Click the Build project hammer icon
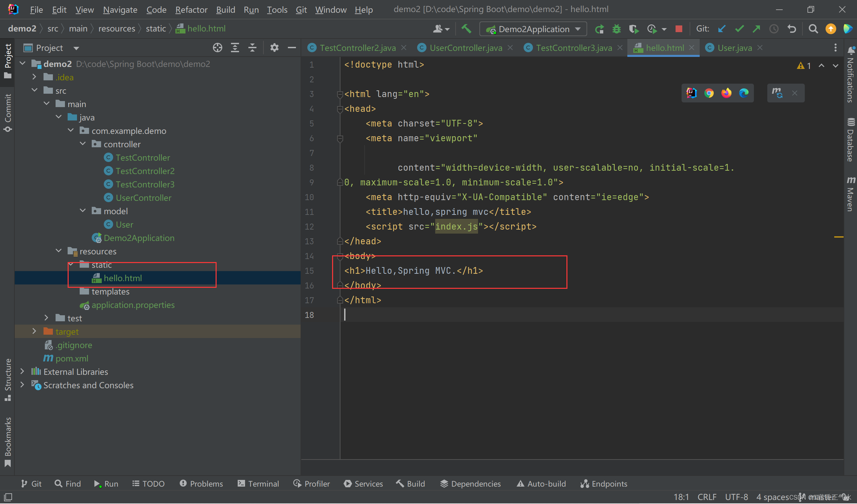Image resolution: width=857 pixels, height=504 pixels. [466, 29]
